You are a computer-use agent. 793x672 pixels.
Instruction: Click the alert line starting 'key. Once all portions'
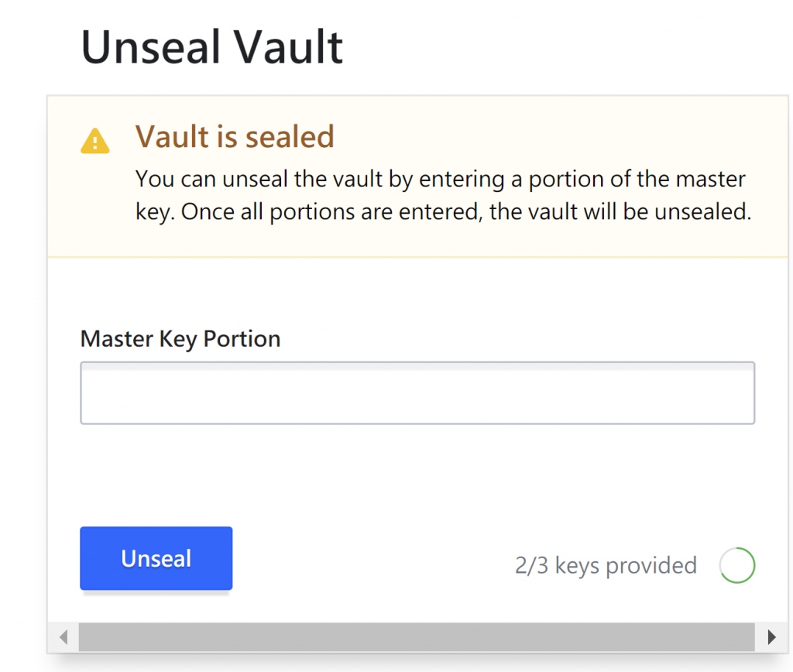(443, 212)
